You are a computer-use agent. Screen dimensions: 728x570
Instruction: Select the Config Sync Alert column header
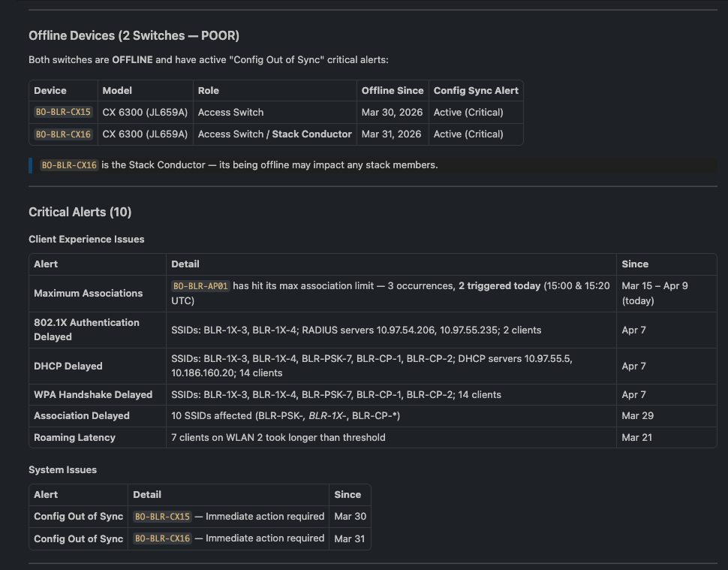[x=476, y=90]
